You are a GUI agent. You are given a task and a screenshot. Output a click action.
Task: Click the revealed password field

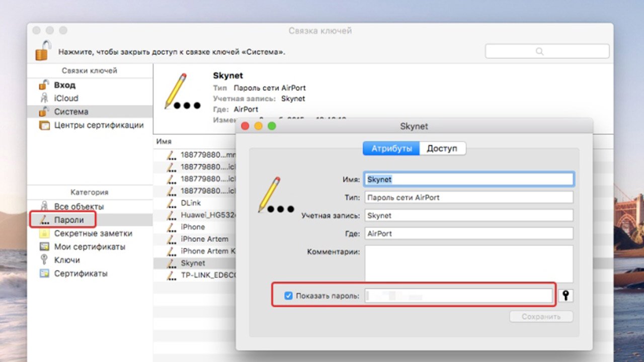(x=459, y=296)
